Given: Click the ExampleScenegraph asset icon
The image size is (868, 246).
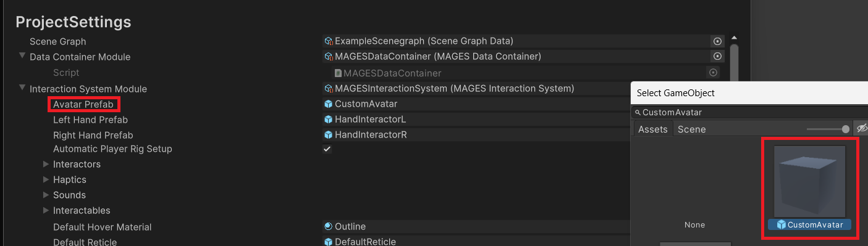Looking at the screenshot, I should (x=329, y=41).
